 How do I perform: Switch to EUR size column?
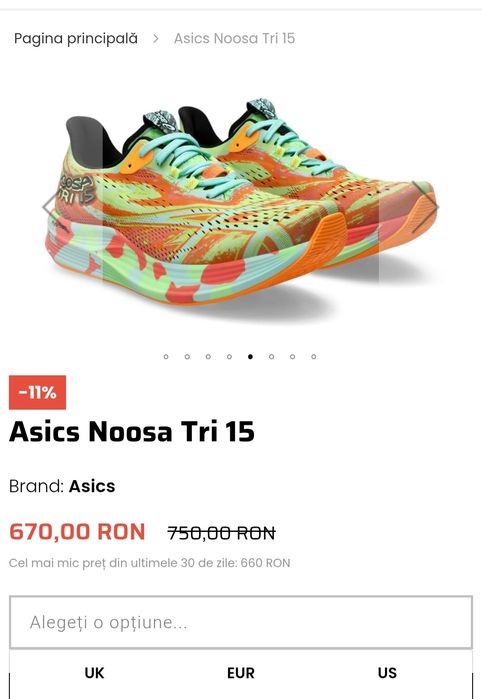[241, 673]
